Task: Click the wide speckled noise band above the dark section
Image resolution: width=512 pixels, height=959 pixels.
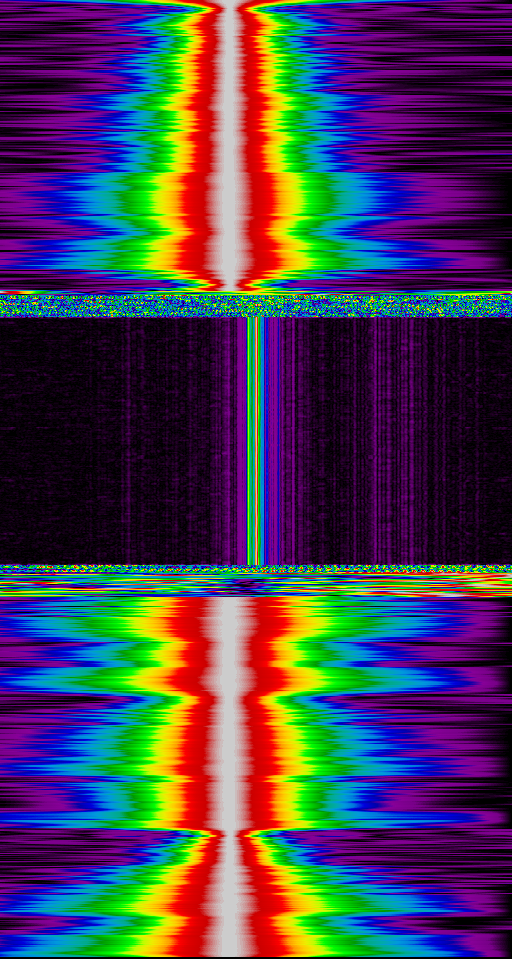Action: click(256, 305)
